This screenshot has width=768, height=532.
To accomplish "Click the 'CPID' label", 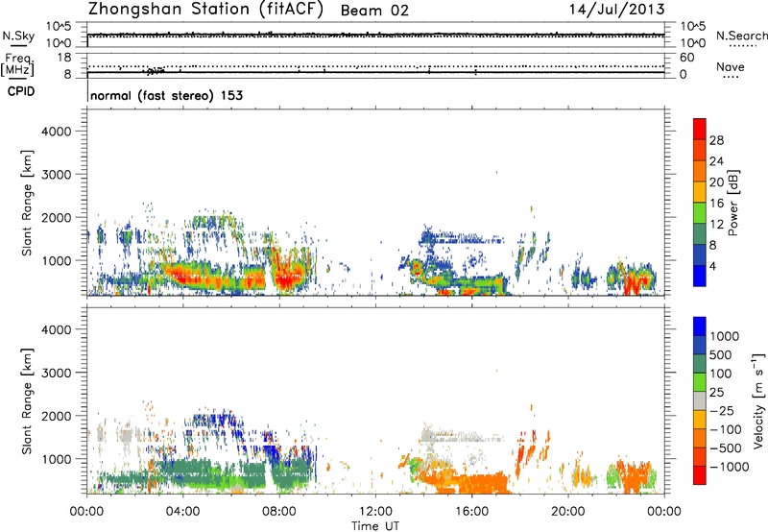I will 21,91.
